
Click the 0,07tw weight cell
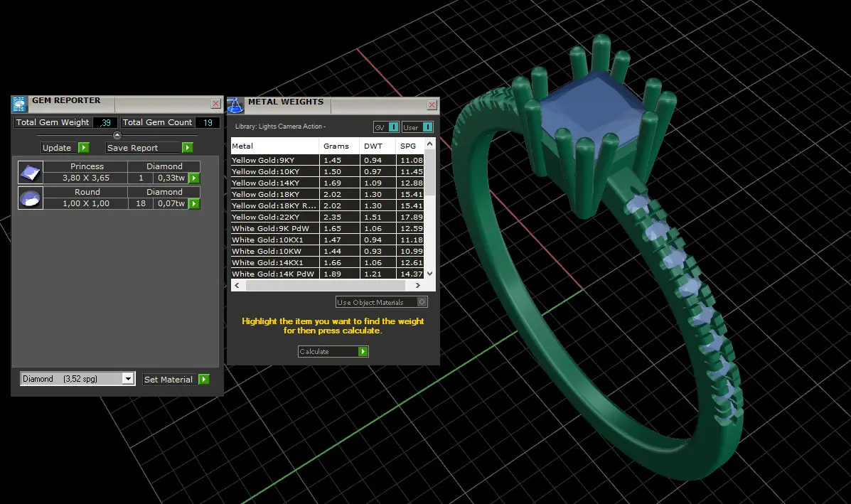(171, 203)
